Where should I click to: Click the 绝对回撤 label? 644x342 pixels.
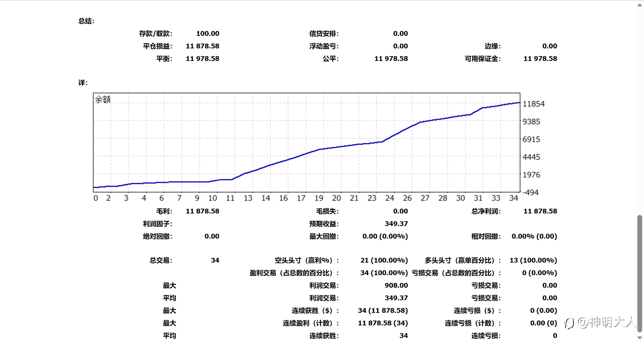(x=158, y=236)
